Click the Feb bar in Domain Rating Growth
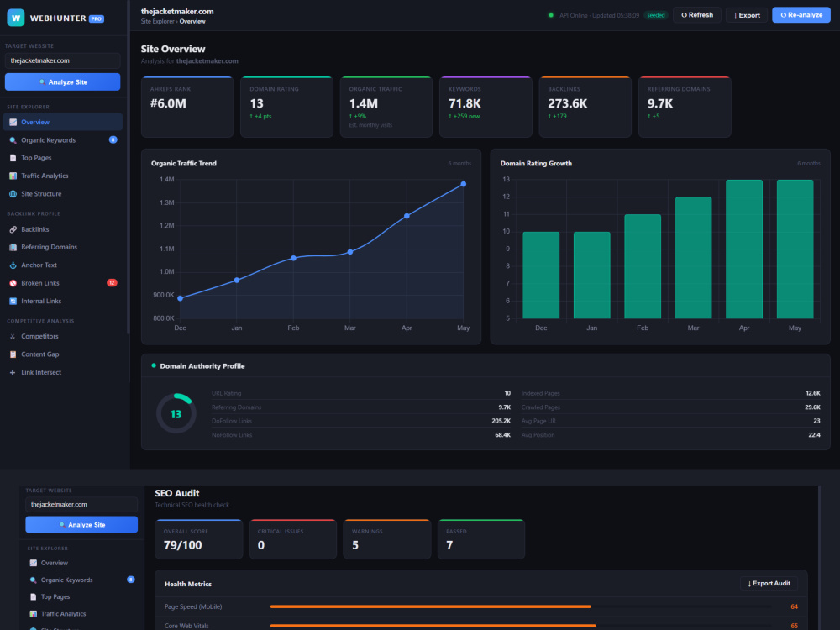 [x=643, y=267]
